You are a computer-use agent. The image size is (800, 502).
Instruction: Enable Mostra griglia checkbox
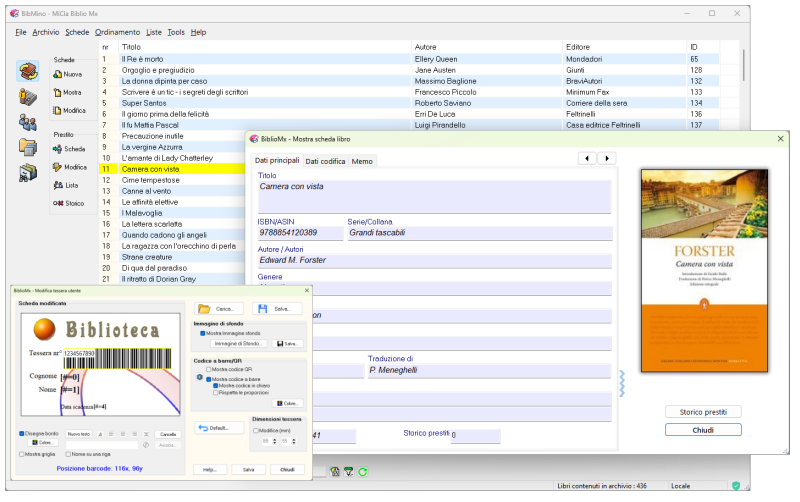click(x=21, y=454)
